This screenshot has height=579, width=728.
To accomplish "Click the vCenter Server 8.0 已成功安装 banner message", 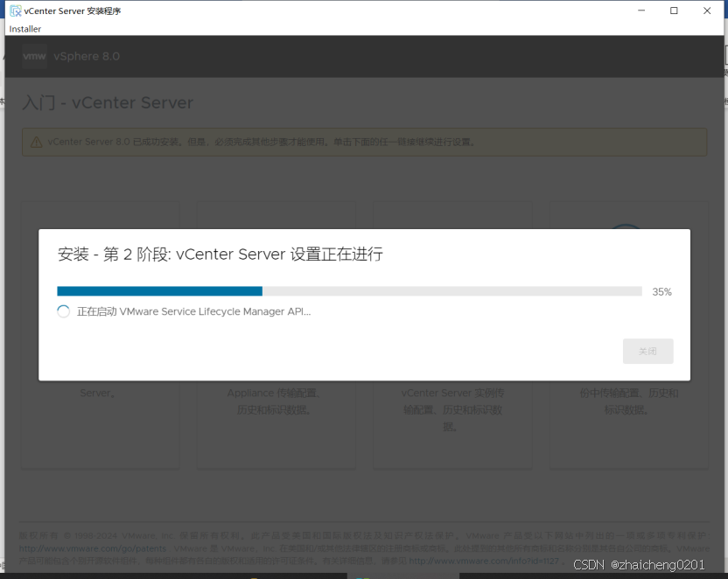I will point(262,142).
